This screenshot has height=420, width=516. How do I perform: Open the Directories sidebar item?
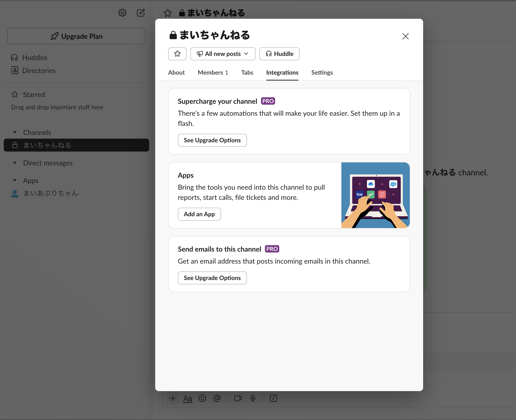pos(39,70)
